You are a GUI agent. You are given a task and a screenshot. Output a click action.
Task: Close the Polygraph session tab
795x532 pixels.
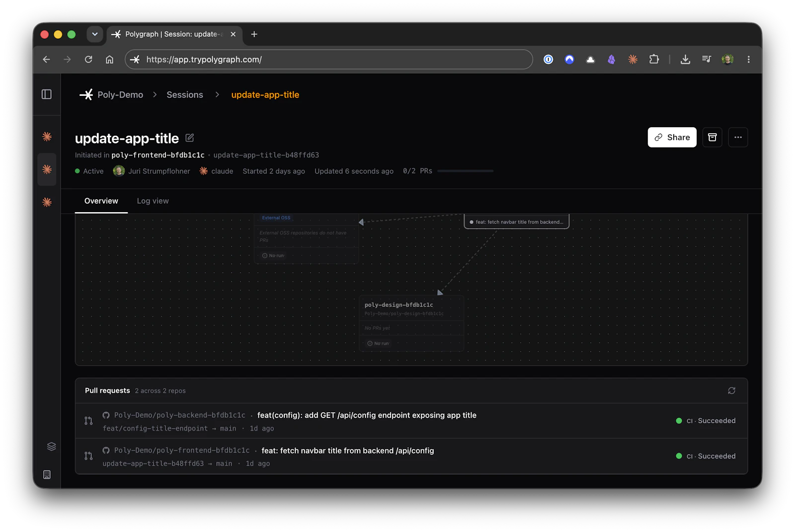coord(233,34)
